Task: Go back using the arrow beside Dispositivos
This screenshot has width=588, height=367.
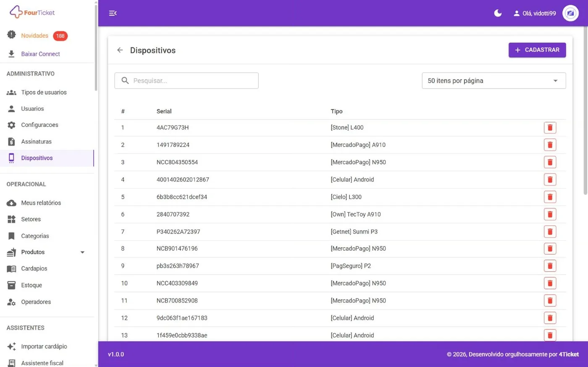Action: point(120,50)
